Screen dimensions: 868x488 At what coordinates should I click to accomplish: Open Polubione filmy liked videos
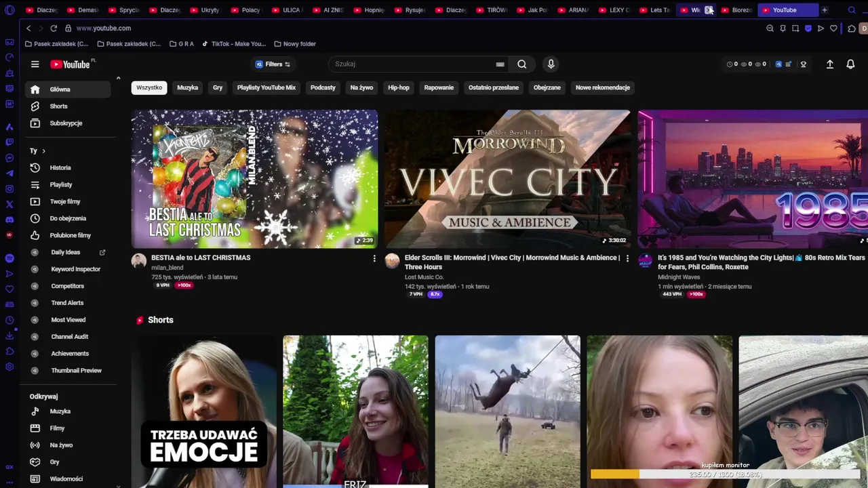(x=68, y=235)
